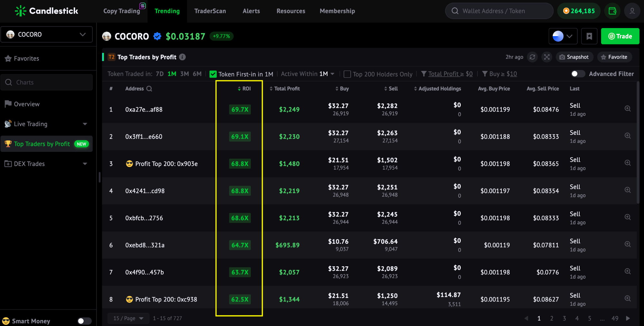Click the green Trade button
This screenshot has height=326, width=644.
620,36
